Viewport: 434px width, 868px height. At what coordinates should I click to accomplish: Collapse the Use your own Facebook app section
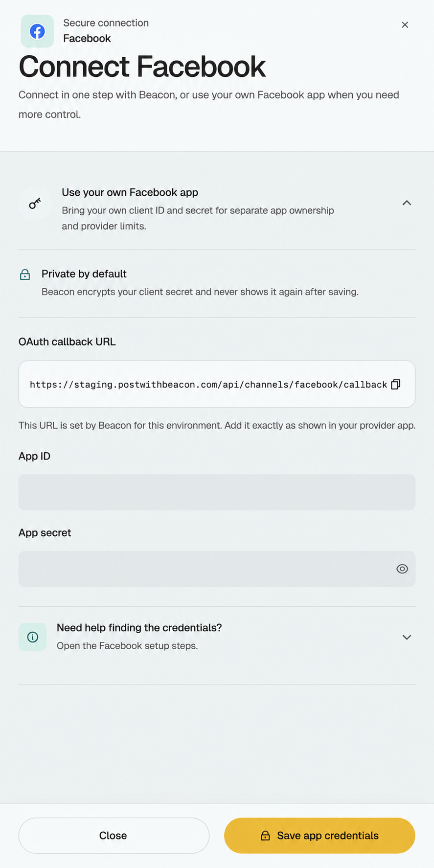click(407, 203)
